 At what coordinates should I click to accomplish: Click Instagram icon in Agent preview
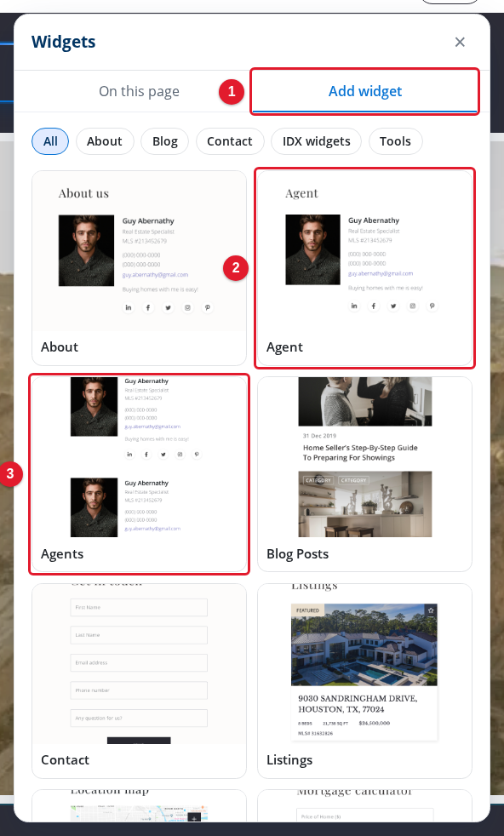tap(413, 306)
